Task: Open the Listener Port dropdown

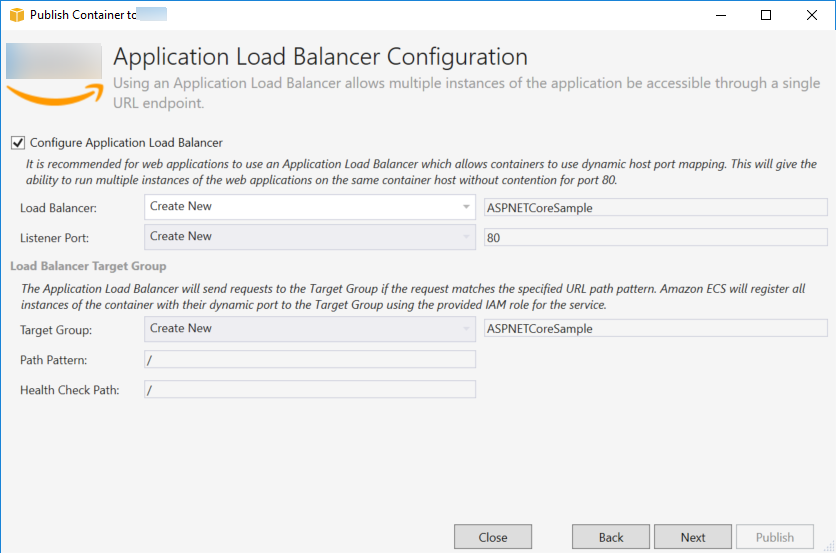Action: pyautogui.click(x=310, y=237)
